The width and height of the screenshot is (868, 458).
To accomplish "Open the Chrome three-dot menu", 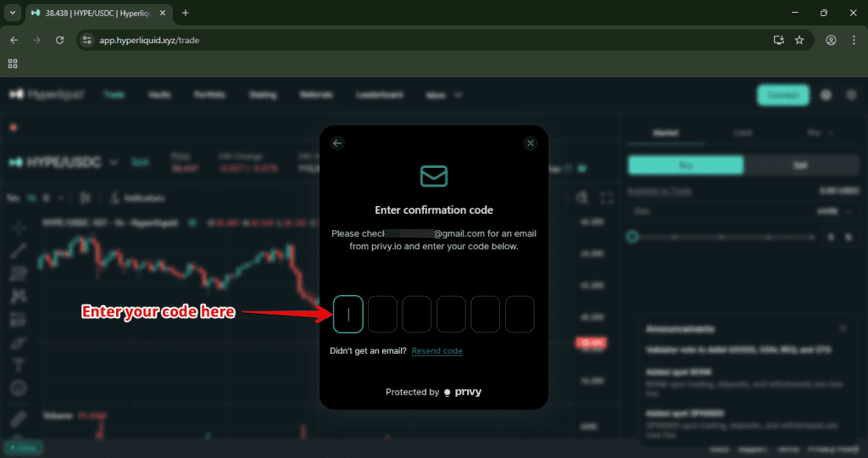I will pyautogui.click(x=854, y=40).
